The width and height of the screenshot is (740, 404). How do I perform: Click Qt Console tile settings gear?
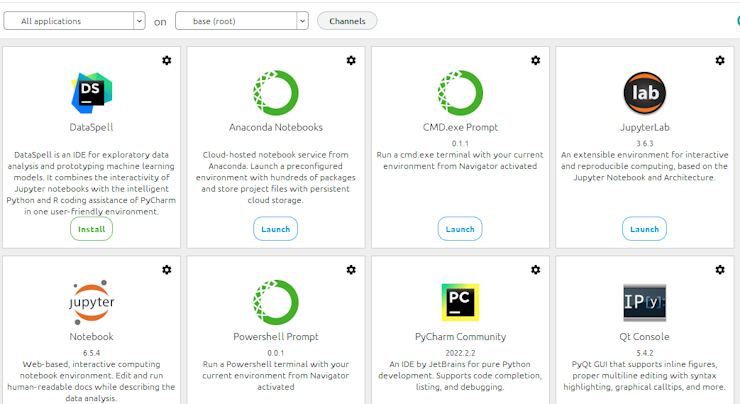(720, 270)
